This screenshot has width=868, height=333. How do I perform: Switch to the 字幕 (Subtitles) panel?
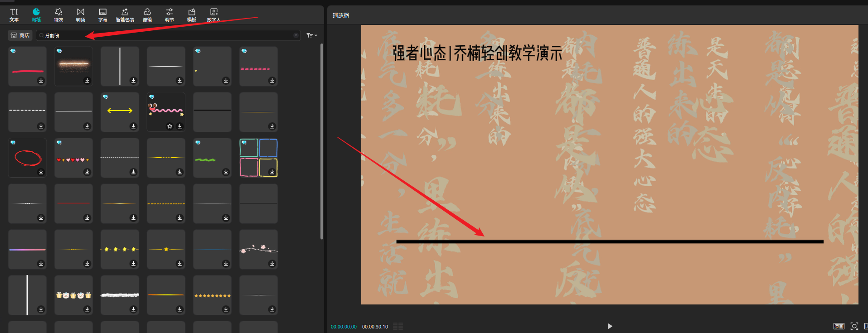pos(103,15)
